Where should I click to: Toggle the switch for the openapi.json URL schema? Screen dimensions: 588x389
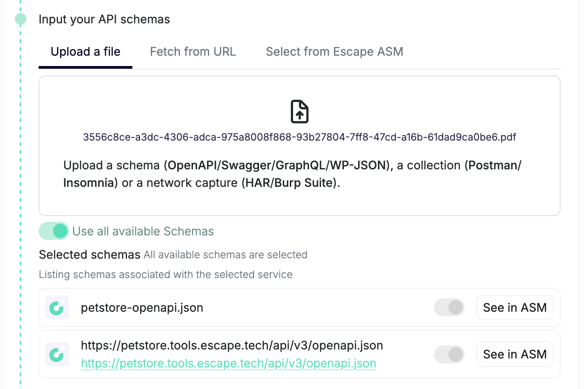449,354
